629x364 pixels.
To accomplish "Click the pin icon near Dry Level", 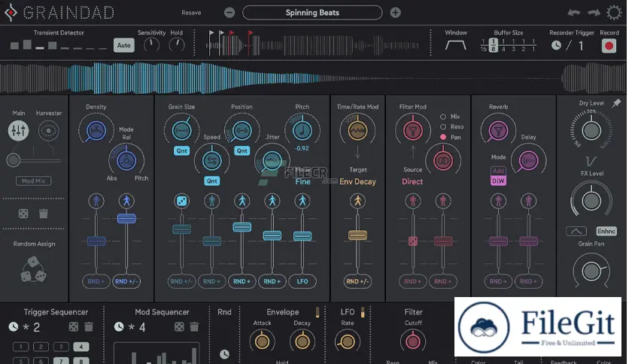I will (x=616, y=103).
